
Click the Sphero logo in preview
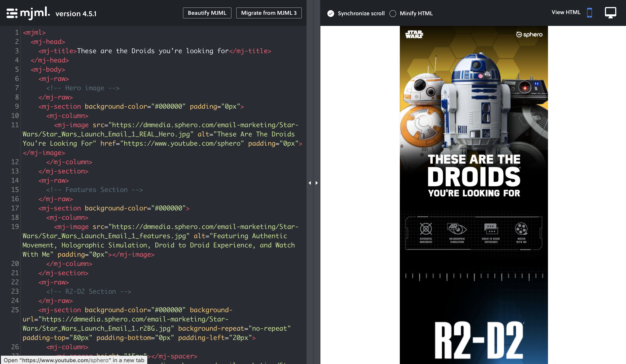pyautogui.click(x=529, y=34)
